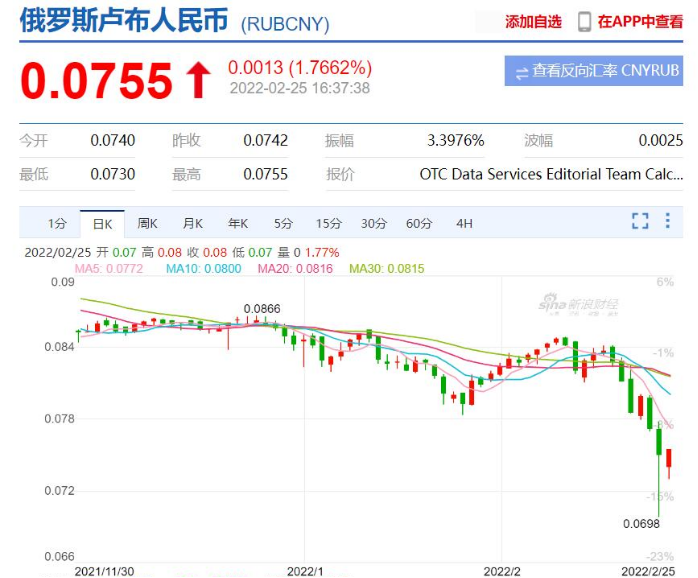
Task: Click the 2022/02/25 OHLC summary line
Action: [182, 253]
